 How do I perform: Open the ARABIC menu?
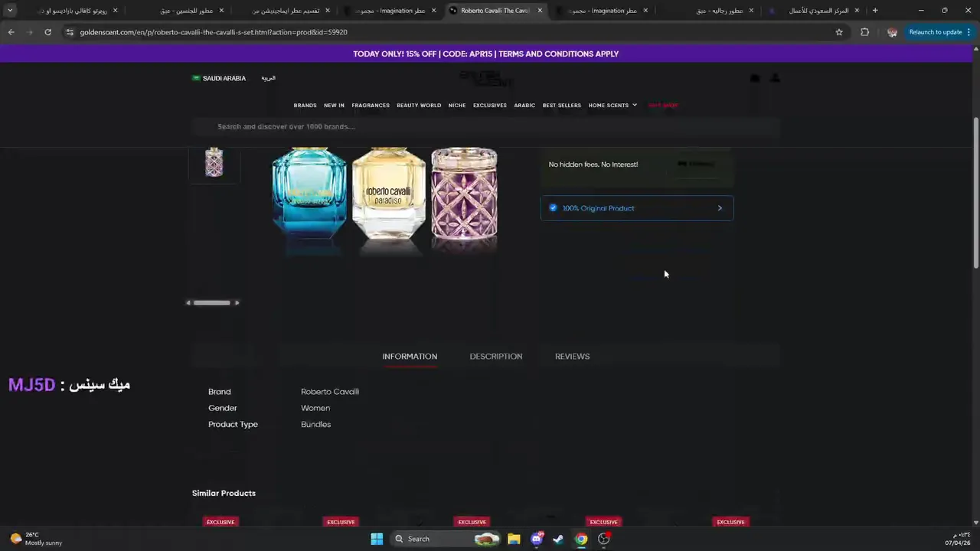(x=524, y=105)
